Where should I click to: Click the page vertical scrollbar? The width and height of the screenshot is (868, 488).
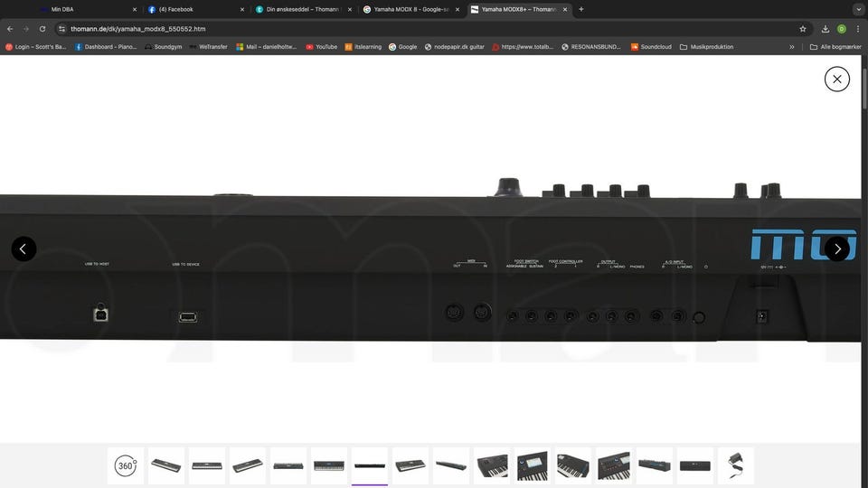tap(864, 89)
